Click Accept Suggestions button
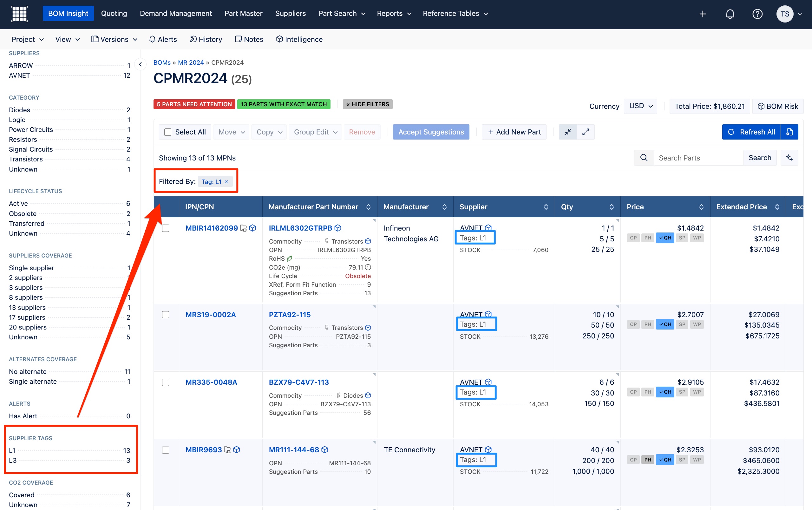 (x=431, y=132)
